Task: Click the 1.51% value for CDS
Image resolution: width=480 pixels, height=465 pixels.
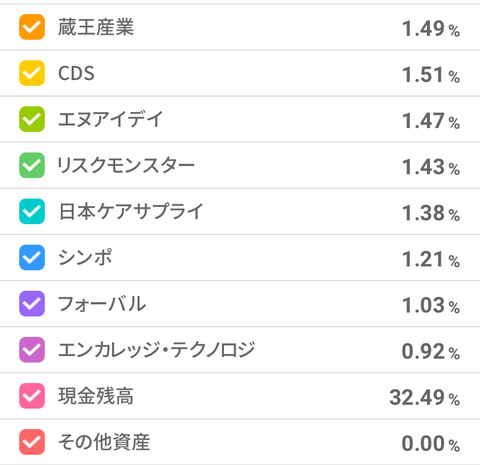Action: (431, 75)
